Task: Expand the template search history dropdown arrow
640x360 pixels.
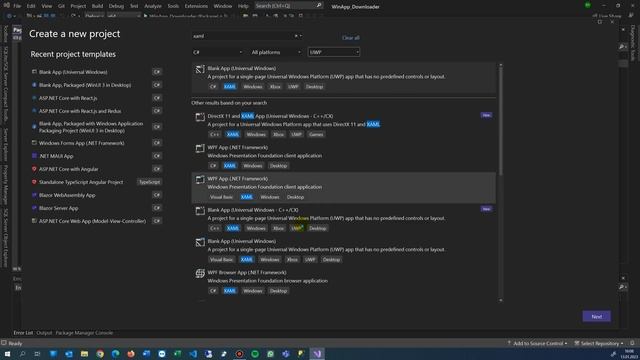Action: [301, 36]
